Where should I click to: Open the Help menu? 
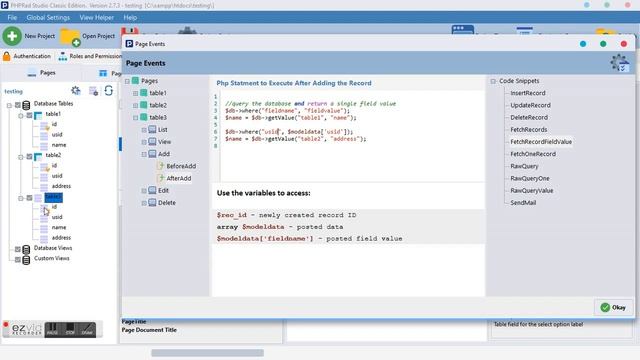130,18
